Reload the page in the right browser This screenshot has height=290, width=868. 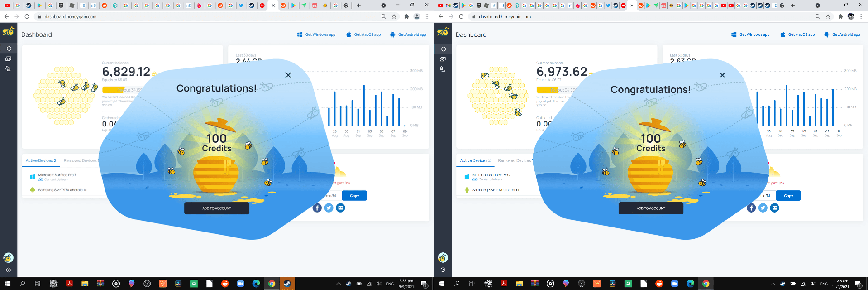[461, 16]
